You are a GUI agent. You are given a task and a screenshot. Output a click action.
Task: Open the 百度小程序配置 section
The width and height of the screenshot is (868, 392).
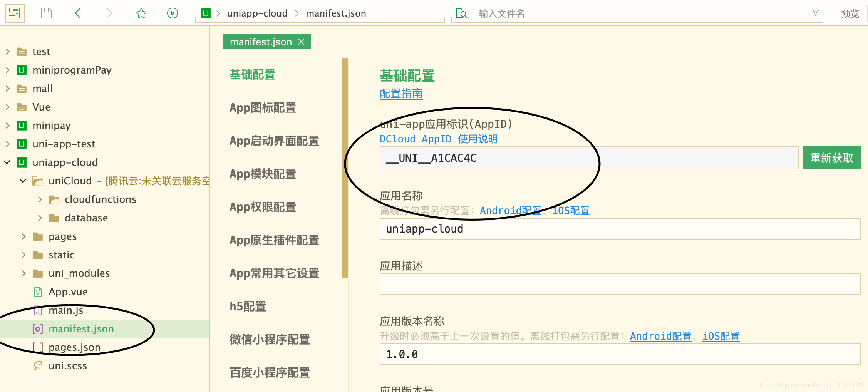point(270,373)
